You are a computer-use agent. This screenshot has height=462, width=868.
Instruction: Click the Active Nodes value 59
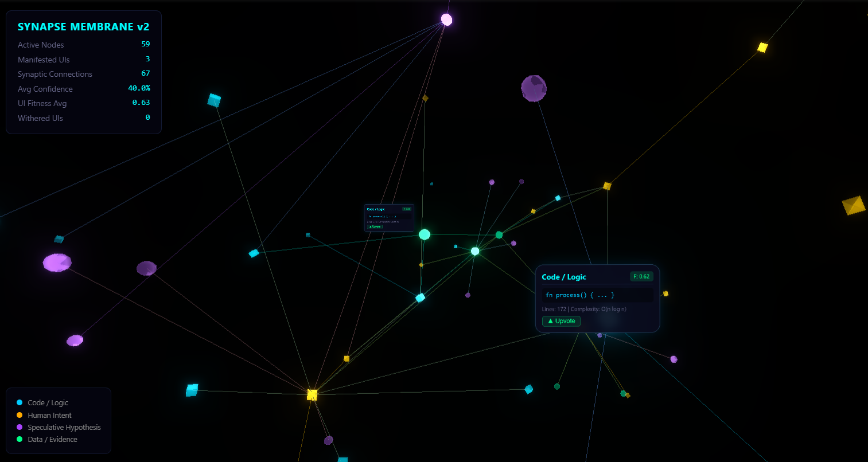tap(146, 44)
